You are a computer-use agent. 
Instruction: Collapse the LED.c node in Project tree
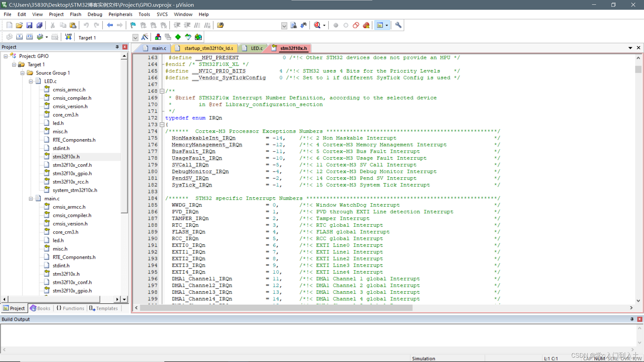[31, 81]
